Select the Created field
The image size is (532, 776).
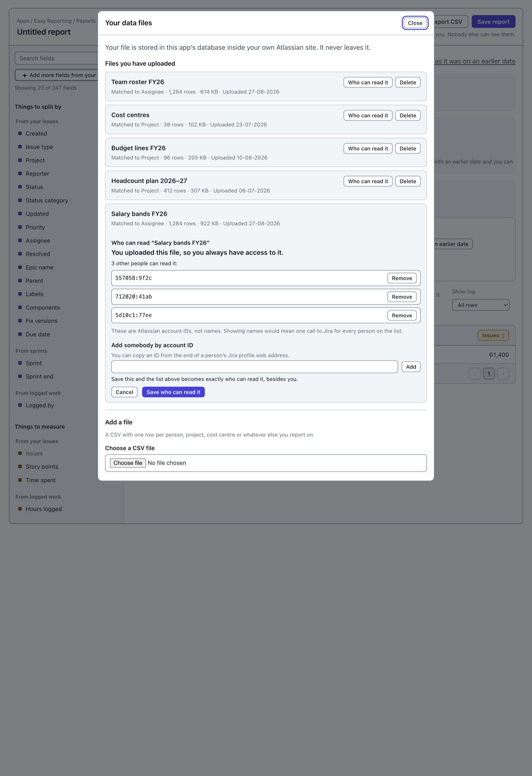click(x=36, y=134)
